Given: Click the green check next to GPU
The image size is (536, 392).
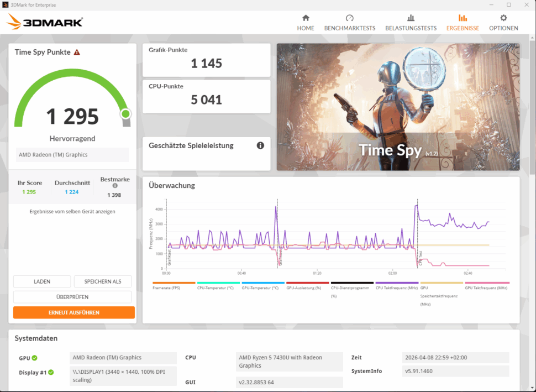Looking at the screenshot, I should 34,358.
